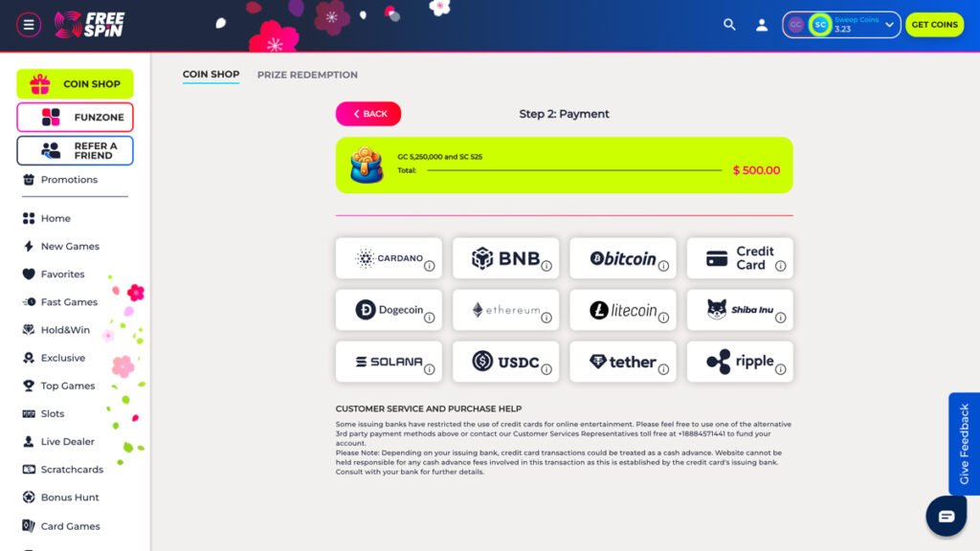Click the Live Dealer sidebar icon
The height and width of the screenshot is (551, 980).
[x=29, y=442]
